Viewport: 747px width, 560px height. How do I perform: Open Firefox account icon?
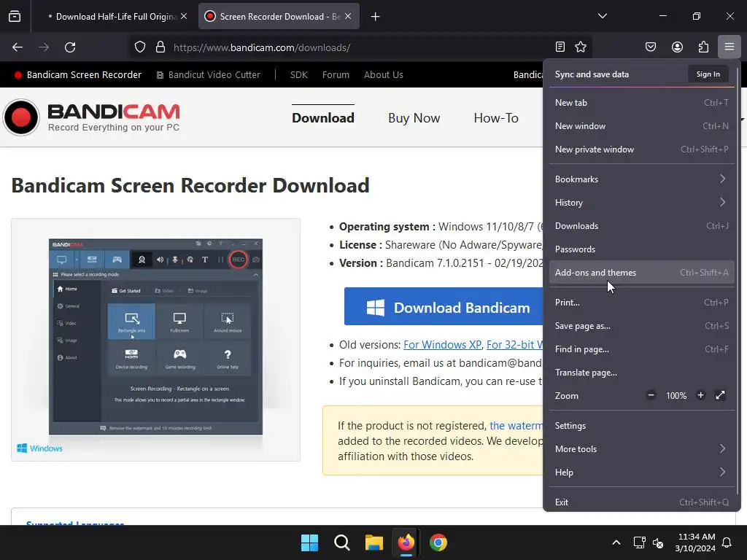pyautogui.click(x=677, y=47)
